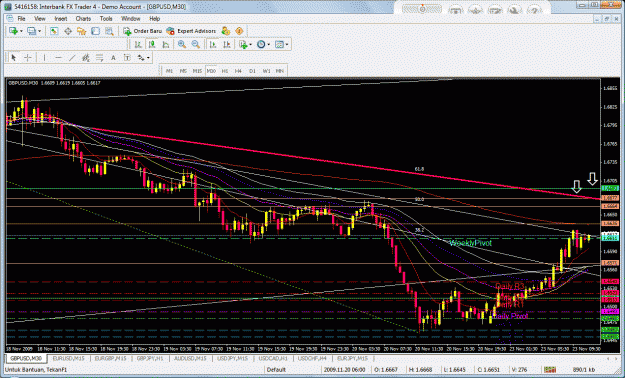Select the horizontal line tool
The width and height of the screenshot is (625, 378).
point(58,58)
